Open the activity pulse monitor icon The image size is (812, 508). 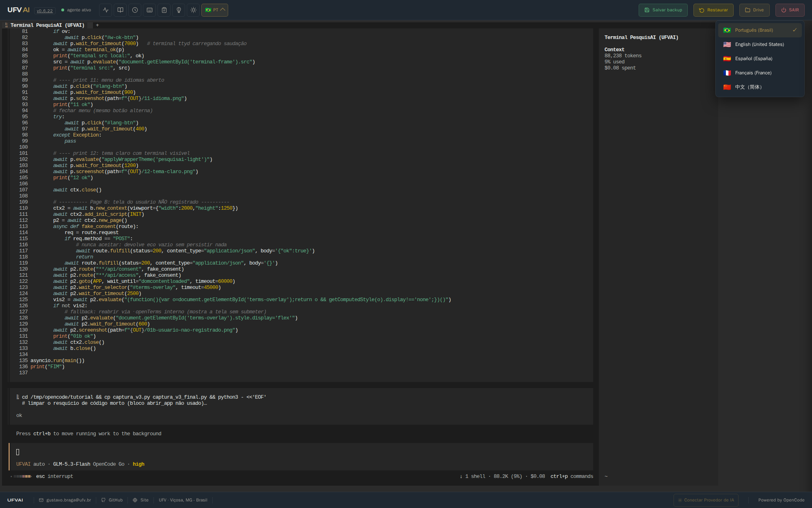tap(106, 10)
